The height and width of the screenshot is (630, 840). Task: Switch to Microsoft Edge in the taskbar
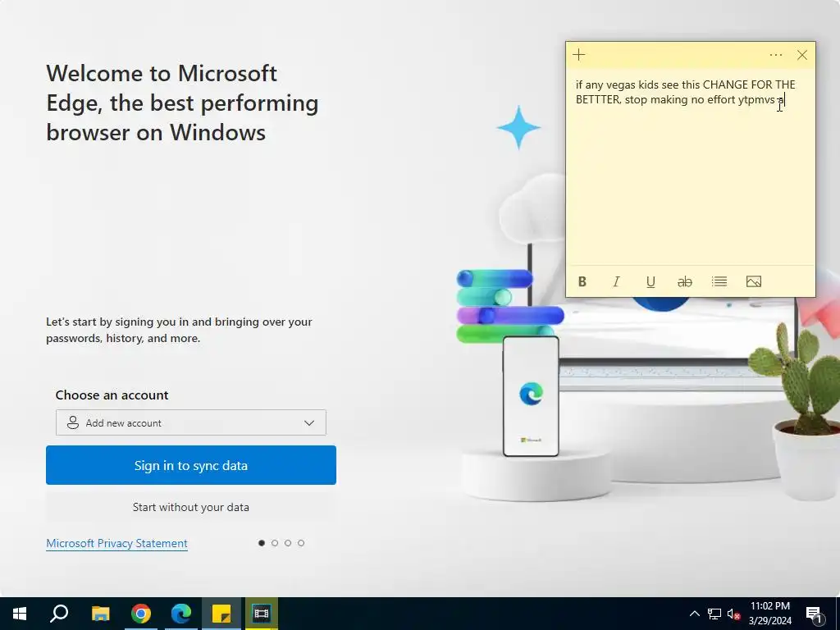click(181, 614)
